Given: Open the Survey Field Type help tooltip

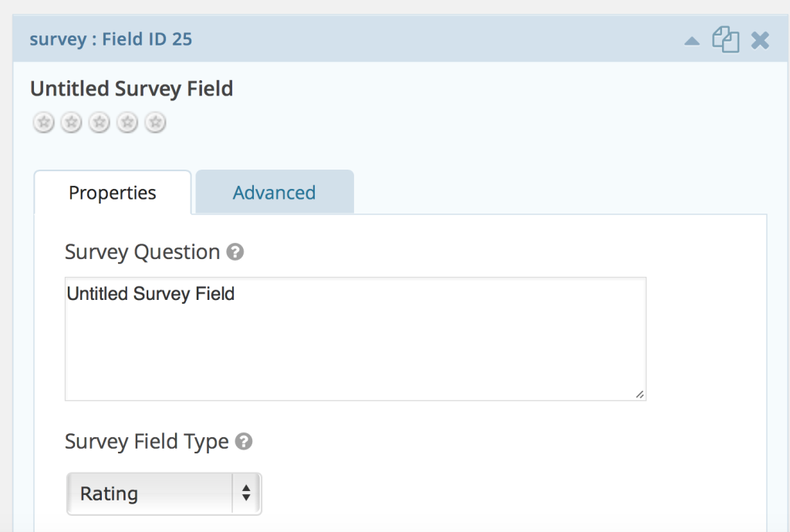Looking at the screenshot, I should pyautogui.click(x=243, y=441).
